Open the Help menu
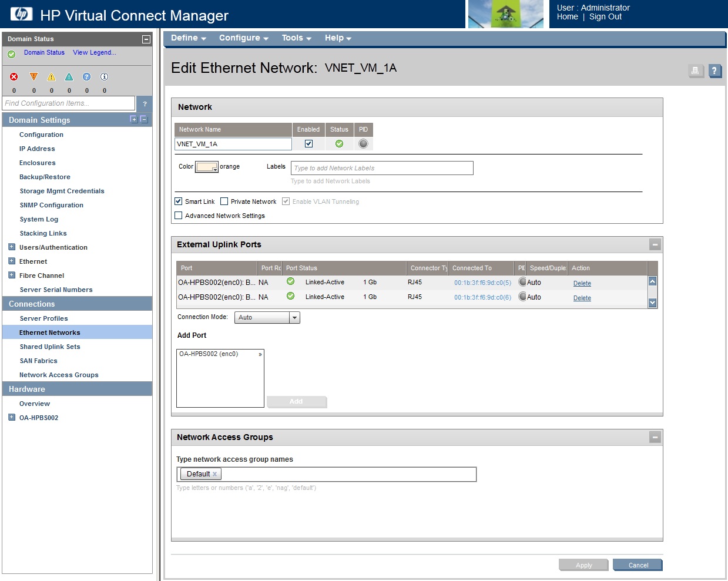728x581 pixels. (338, 38)
